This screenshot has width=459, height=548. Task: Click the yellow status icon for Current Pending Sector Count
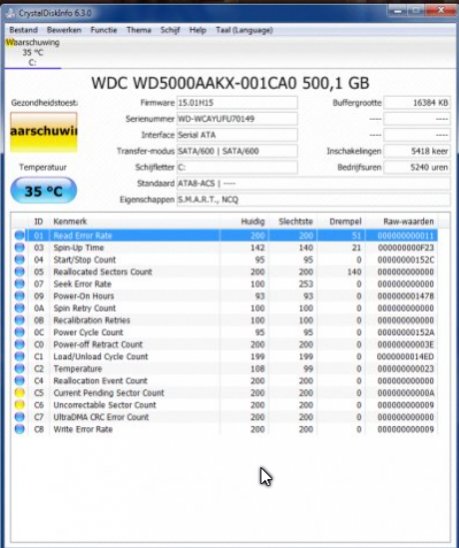[x=20, y=393]
